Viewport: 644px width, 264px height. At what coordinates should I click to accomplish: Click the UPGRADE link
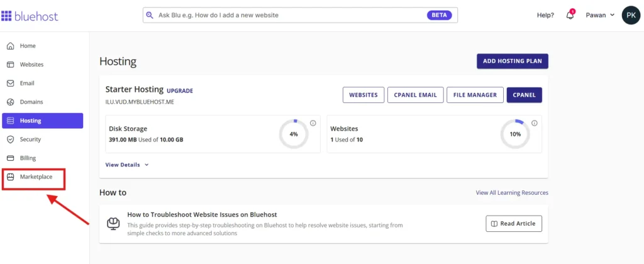pyautogui.click(x=180, y=91)
